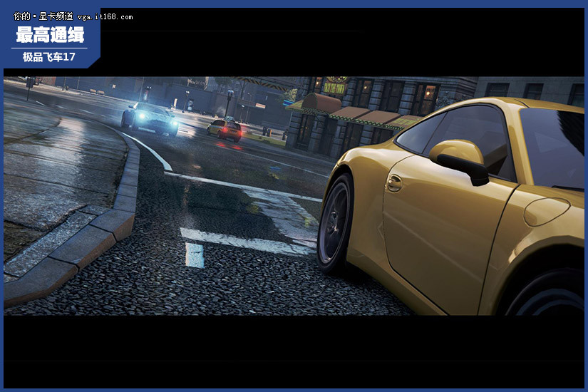Click the '极品飞车17' subtitle text

point(49,57)
